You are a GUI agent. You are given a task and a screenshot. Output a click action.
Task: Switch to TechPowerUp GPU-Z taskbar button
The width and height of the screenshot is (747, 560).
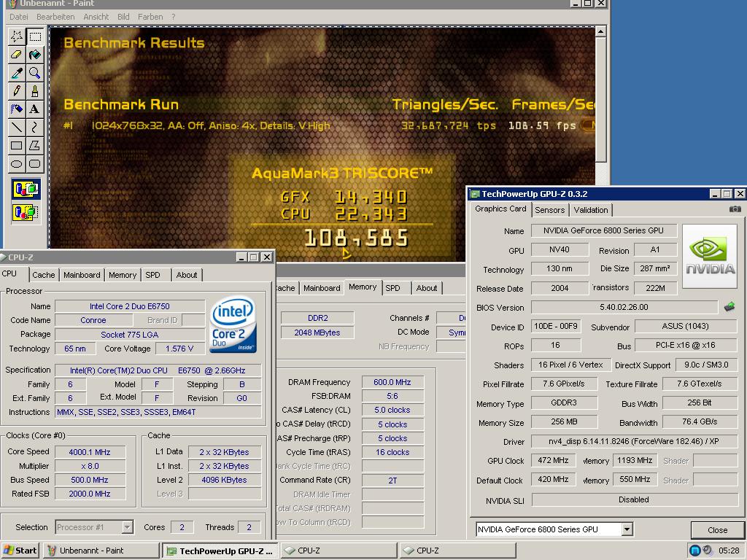coord(220,551)
